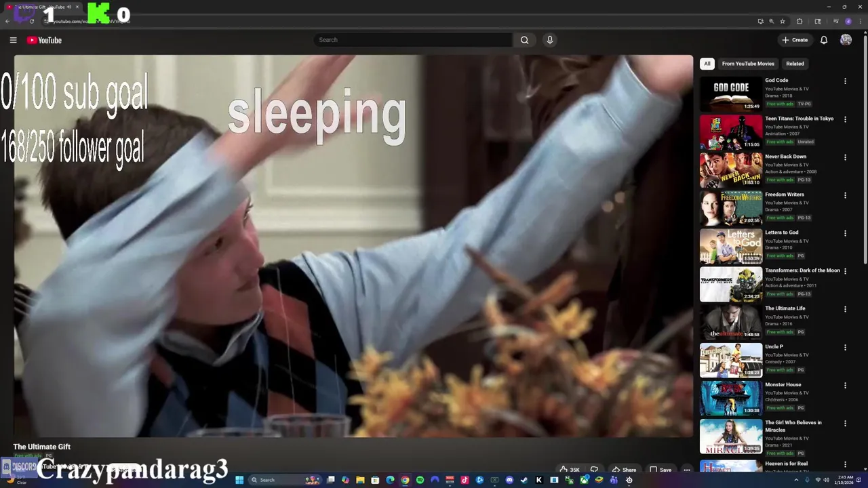868x488 pixels.
Task: Open more options for Letters to God
Action: (x=845, y=233)
